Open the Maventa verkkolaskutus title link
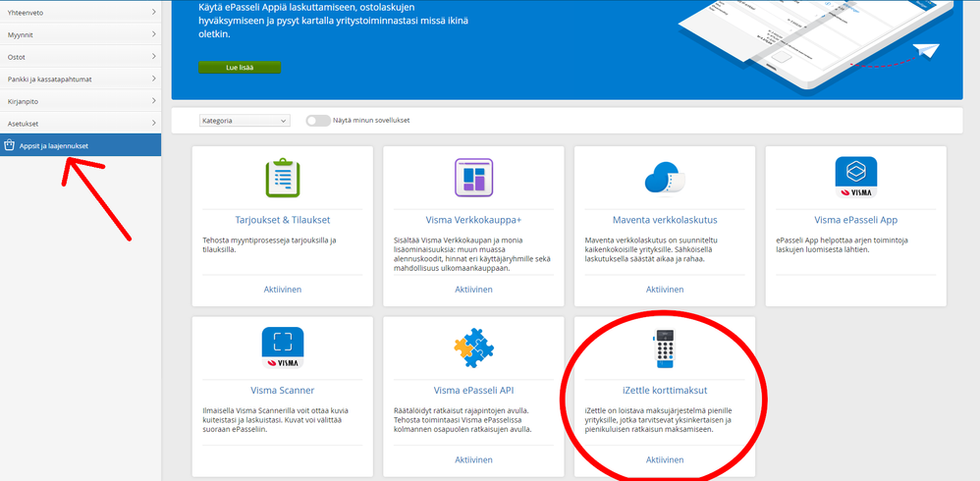Screen dimensions: 980x481 coord(665,220)
